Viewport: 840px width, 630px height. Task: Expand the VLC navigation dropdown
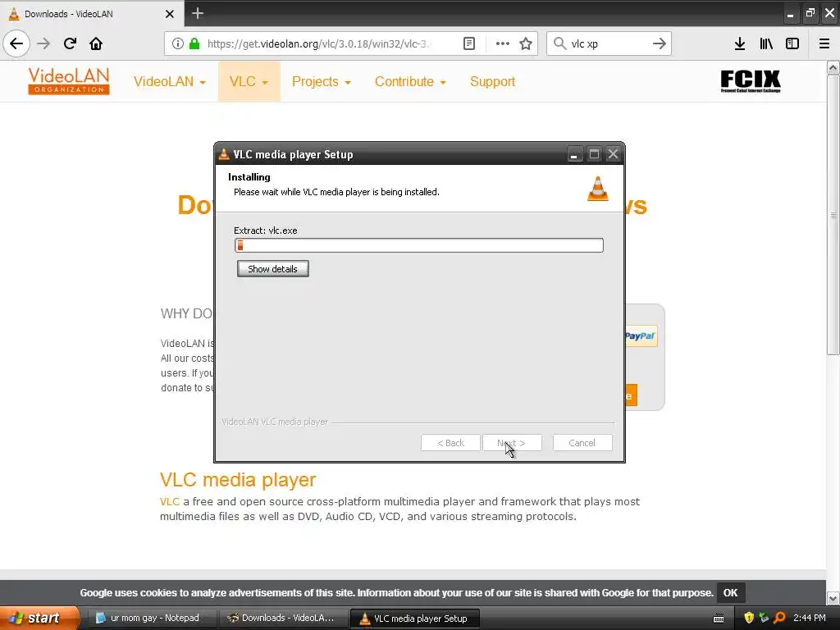[x=249, y=81]
